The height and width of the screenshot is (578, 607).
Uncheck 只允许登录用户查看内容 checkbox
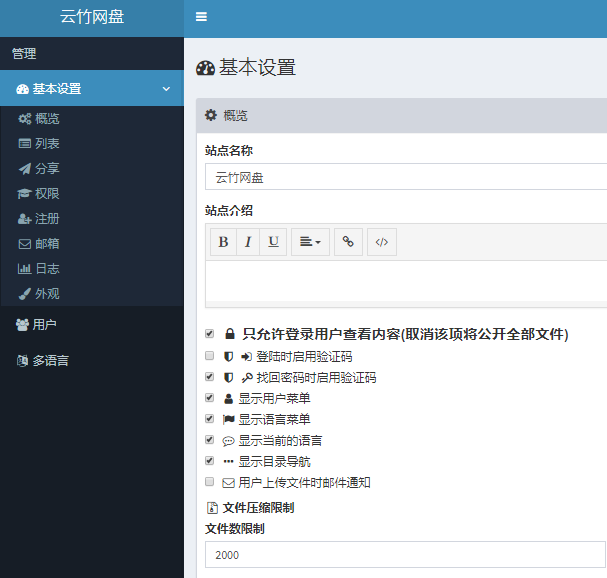point(209,333)
